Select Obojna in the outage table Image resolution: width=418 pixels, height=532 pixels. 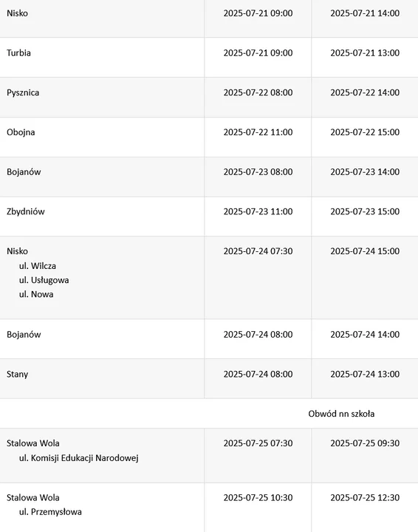pos(21,132)
